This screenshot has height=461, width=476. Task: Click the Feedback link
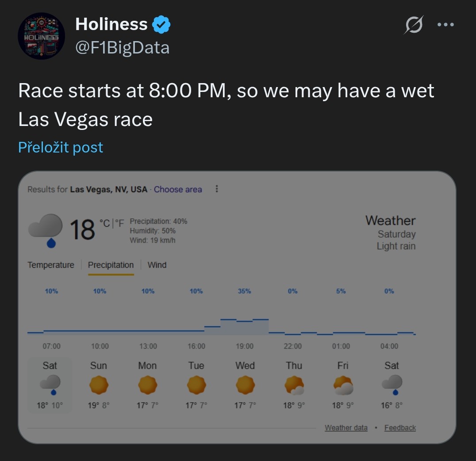point(400,428)
